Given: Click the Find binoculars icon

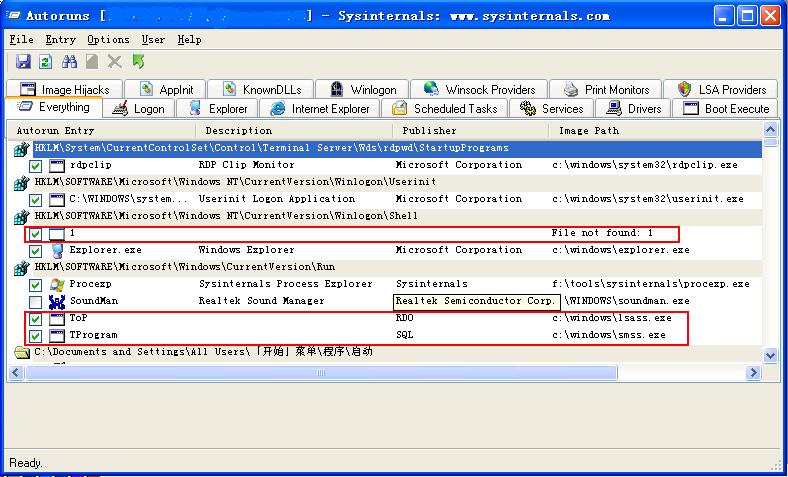Looking at the screenshot, I should (x=69, y=62).
